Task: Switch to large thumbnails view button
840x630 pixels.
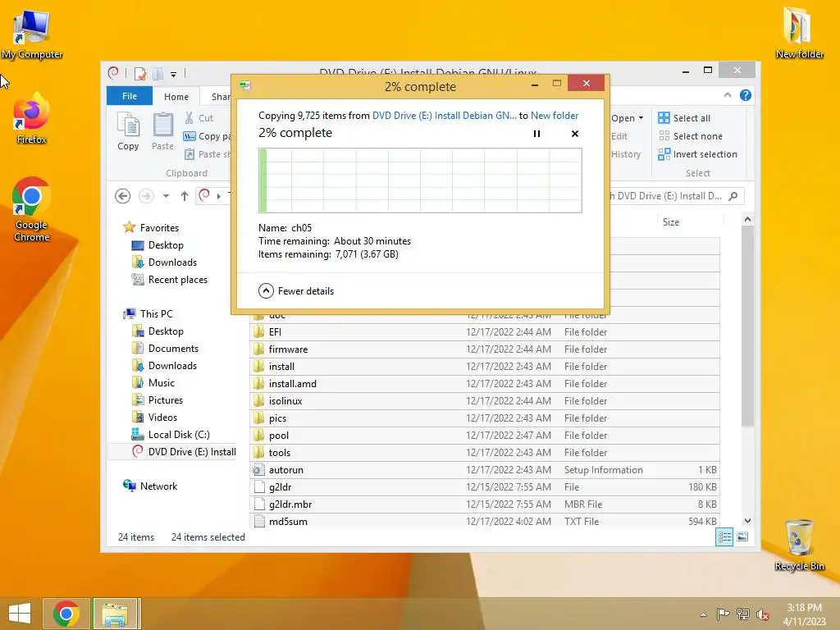Action: coord(742,537)
